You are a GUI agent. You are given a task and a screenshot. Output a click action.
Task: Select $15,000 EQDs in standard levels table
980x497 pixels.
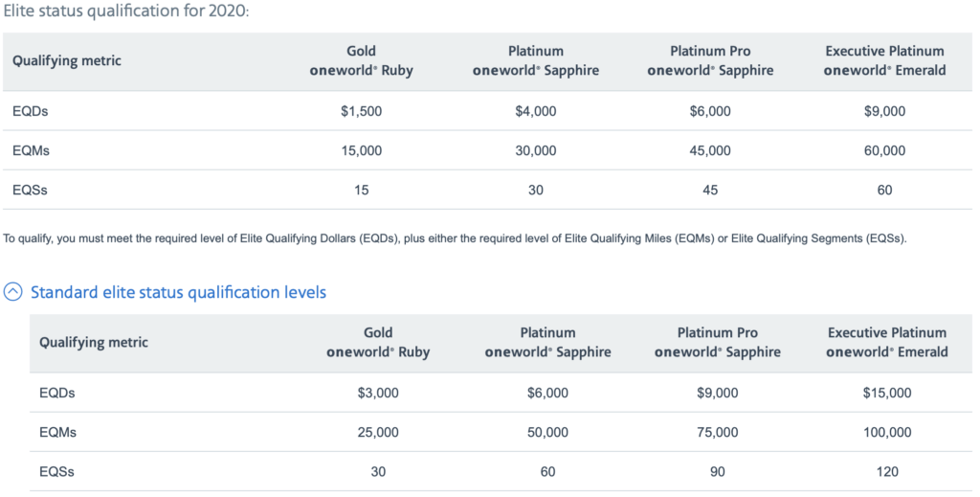tap(887, 393)
